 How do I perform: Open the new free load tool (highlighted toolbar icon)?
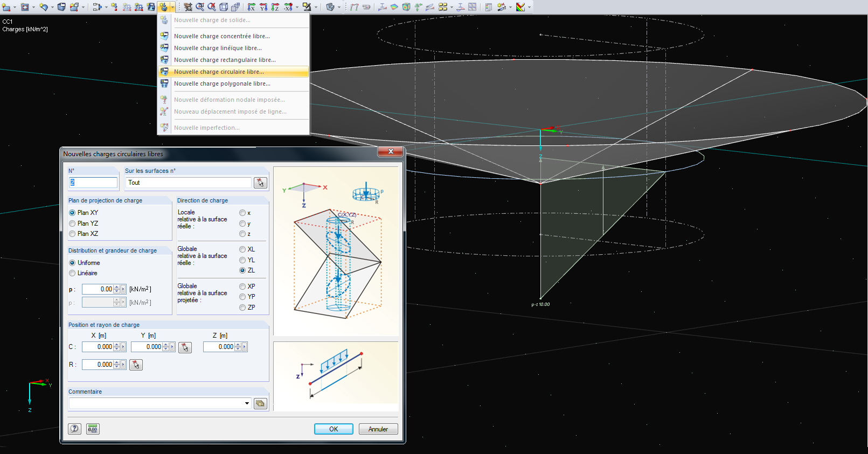coord(164,7)
